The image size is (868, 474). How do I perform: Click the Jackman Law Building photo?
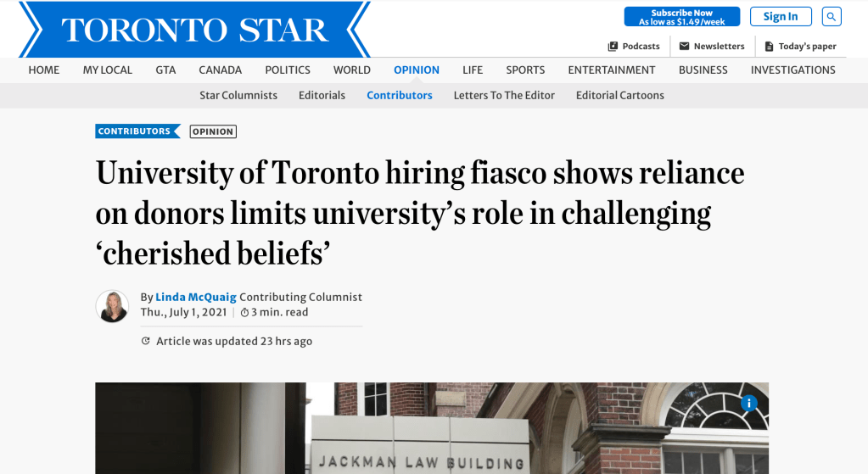tap(431, 432)
